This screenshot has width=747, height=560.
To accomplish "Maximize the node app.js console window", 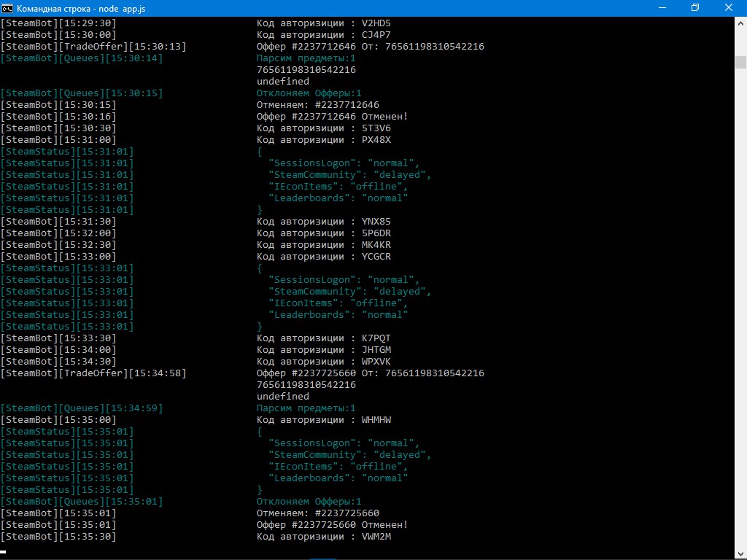I will (694, 8).
